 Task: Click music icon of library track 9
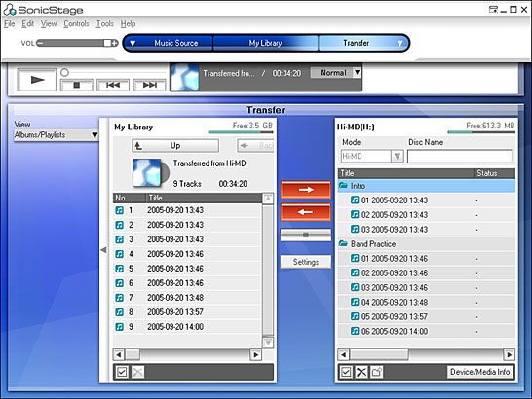tap(120, 327)
